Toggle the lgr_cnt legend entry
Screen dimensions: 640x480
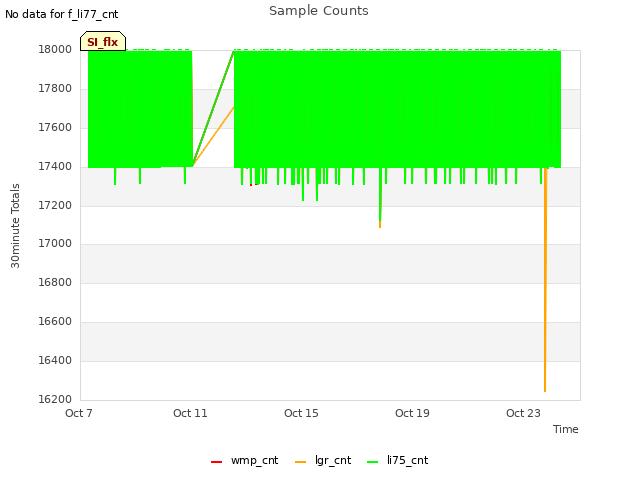pos(323,460)
